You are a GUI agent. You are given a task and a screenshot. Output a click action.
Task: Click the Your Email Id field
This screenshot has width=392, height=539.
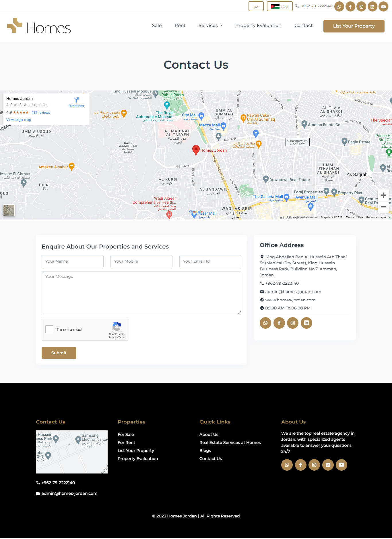tap(210, 261)
